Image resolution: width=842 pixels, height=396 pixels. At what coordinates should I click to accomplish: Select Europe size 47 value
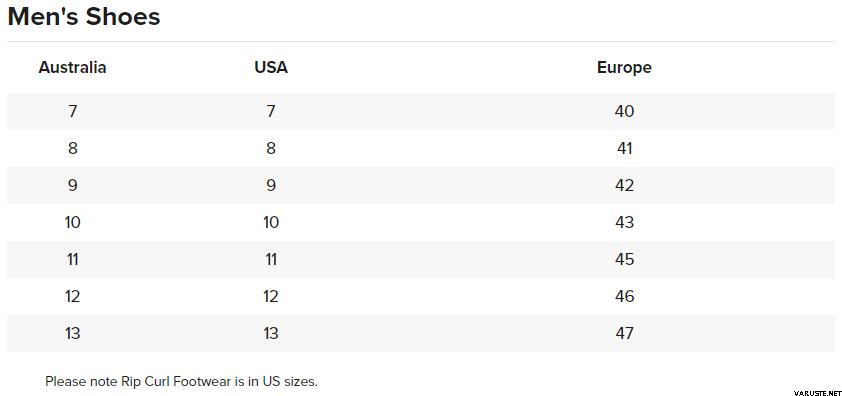[x=625, y=334]
